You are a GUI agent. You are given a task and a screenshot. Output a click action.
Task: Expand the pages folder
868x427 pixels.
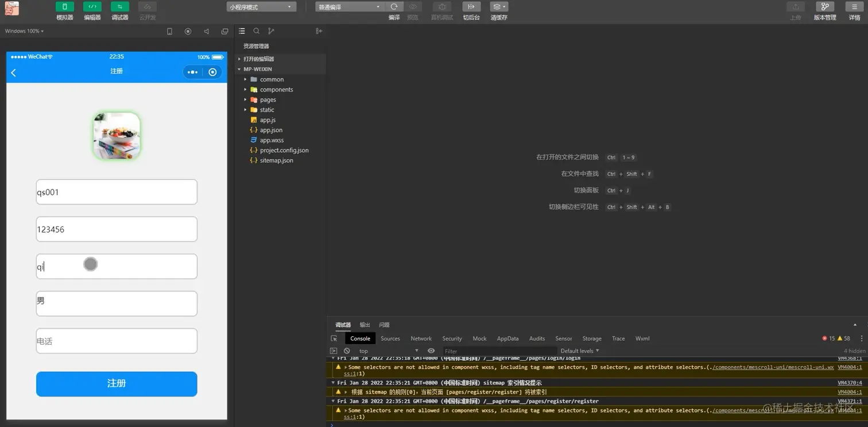[280, 99]
